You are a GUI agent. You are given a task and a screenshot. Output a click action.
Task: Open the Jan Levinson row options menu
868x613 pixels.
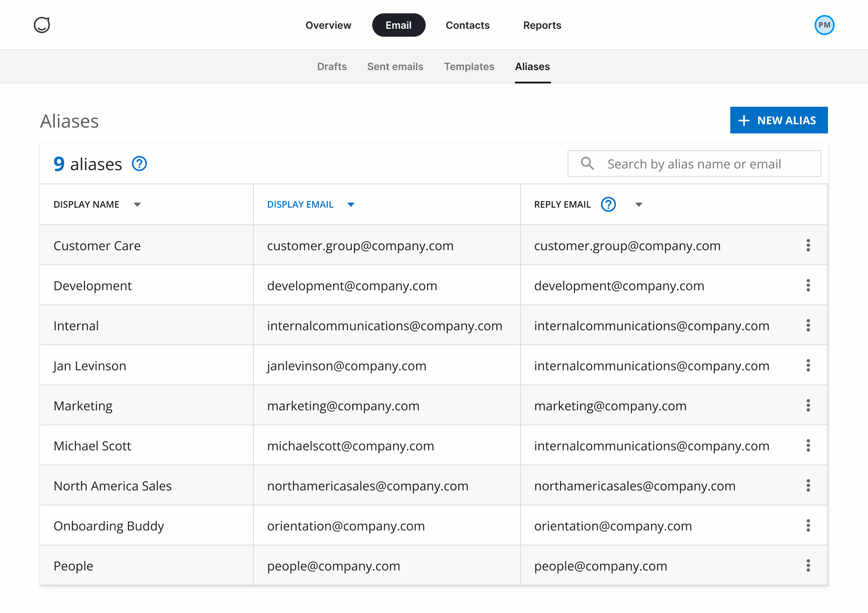tap(808, 365)
